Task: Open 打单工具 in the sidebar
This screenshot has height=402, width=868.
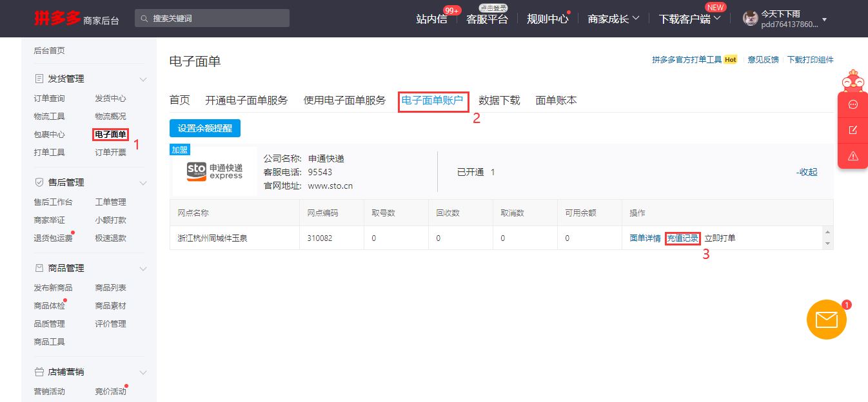Action: [x=50, y=153]
